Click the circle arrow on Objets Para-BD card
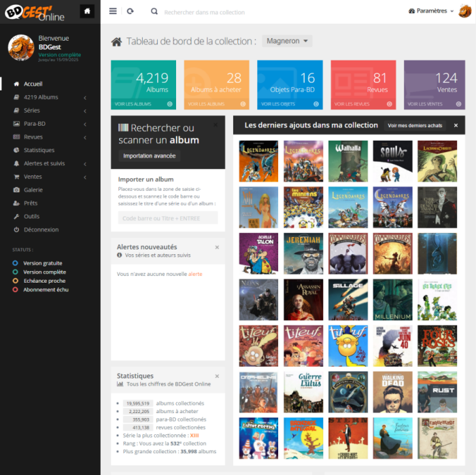476x475 pixels. click(x=316, y=104)
